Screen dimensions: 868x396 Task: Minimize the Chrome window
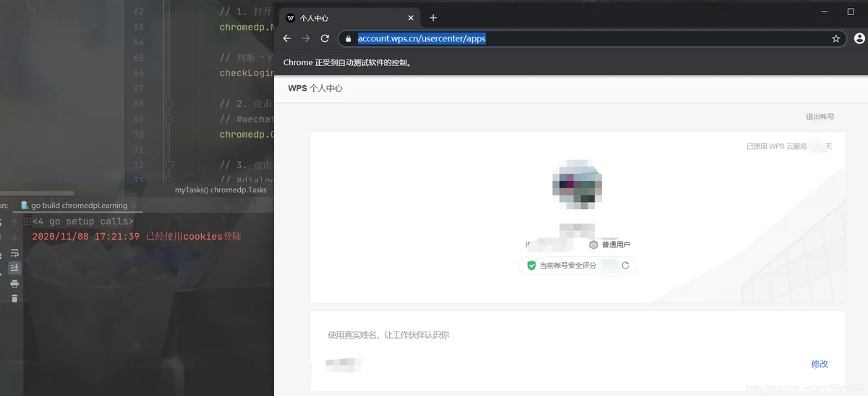point(823,12)
